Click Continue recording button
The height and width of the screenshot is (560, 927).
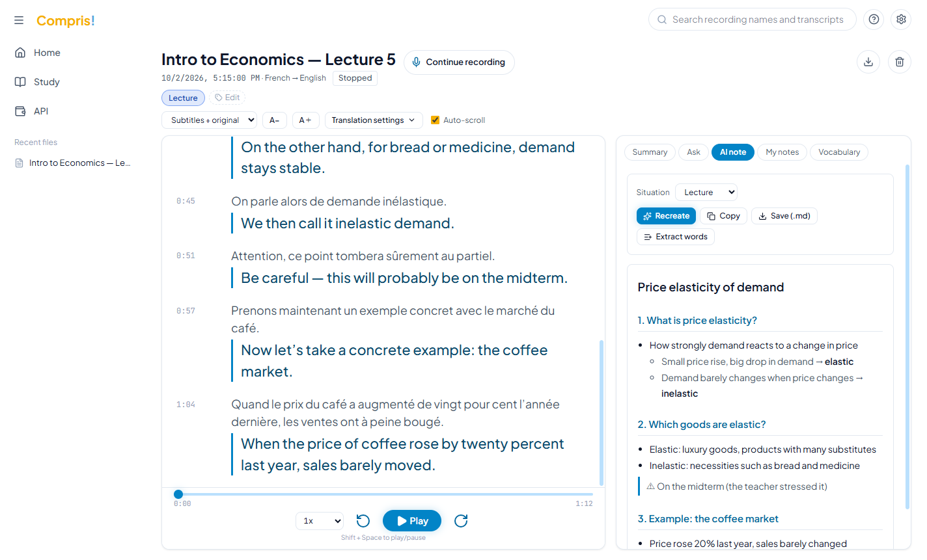click(x=459, y=62)
